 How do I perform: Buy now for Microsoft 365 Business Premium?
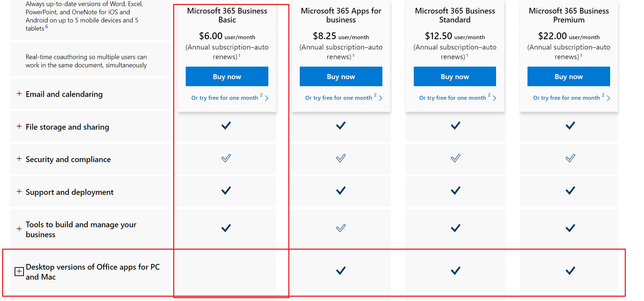pos(569,77)
